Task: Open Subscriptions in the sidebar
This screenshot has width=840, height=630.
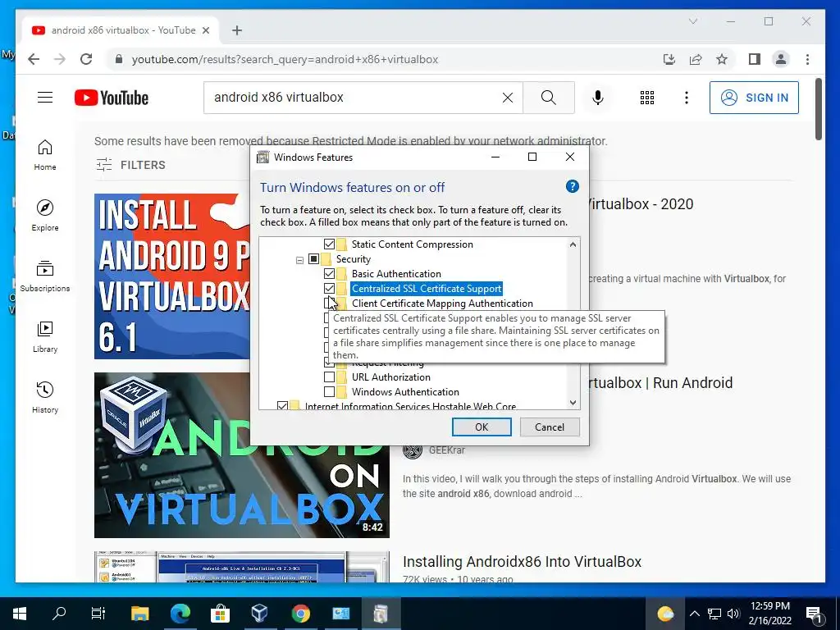Action: coord(45,276)
